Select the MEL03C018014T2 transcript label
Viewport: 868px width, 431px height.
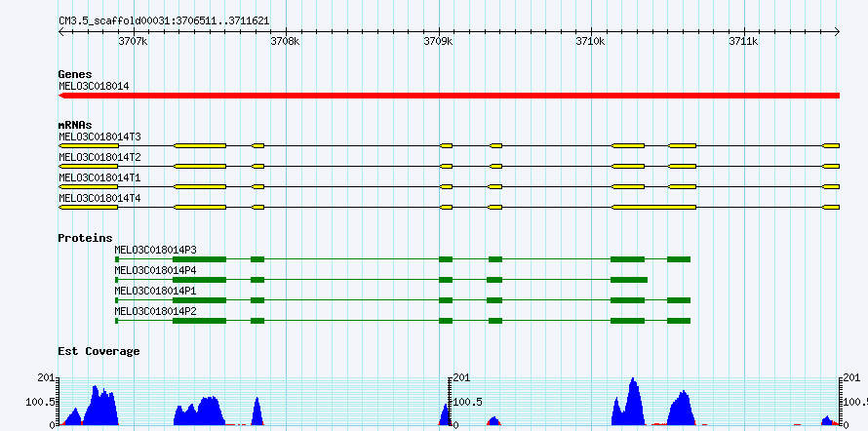tap(99, 157)
